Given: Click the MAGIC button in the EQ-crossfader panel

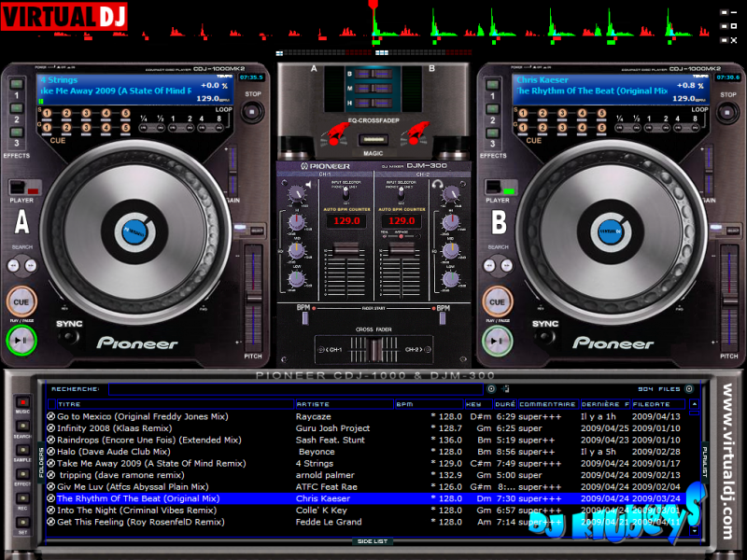Looking at the screenshot, I should click(x=373, y=139).
